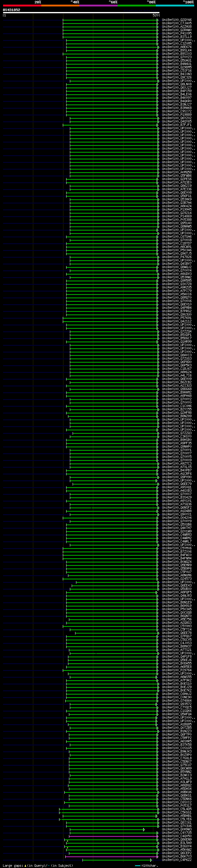The height and width of the screenshot is (868, 197).
Task: Open hit UniRef100_B4N4U1
Action: click(177, 64)
